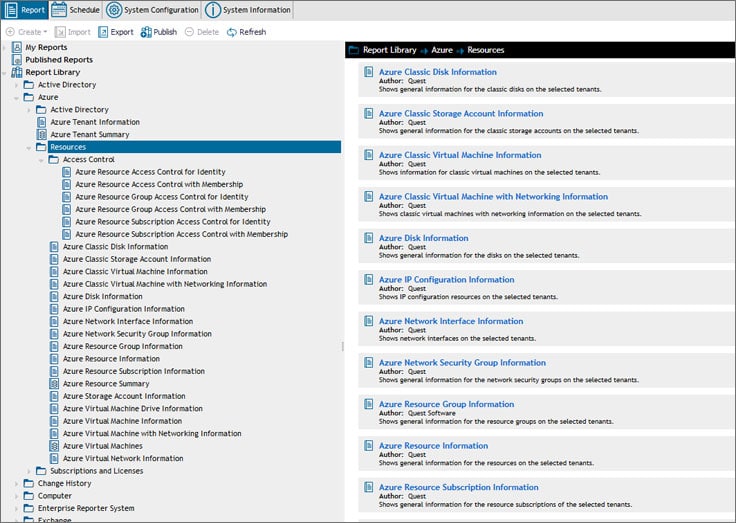The height and width of the screenshot is (523, 736).
Task: Click the Export toolbar button
Action: pyautogui.click(x=116, y=32)
